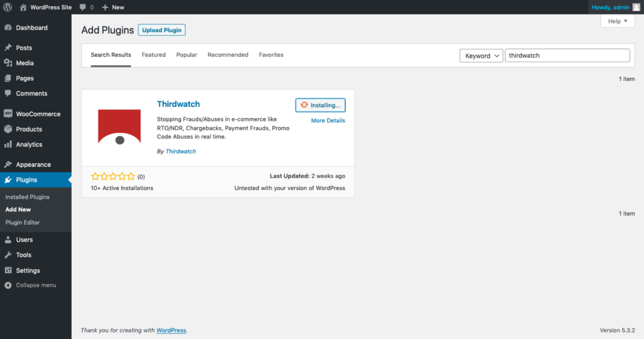Click the Add Plugins page heading
The width and height of the screenshot is (644, 339).
click(x=108, y=30)
